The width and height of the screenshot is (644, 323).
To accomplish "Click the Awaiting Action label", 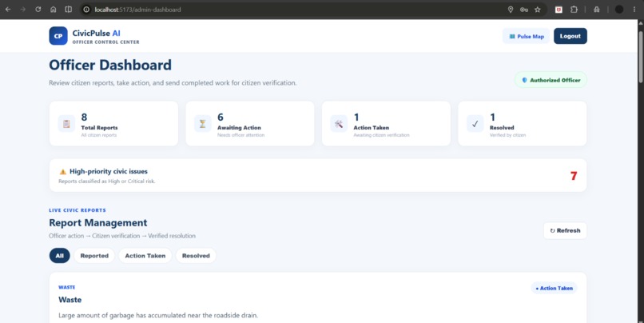I will (239, 128).
